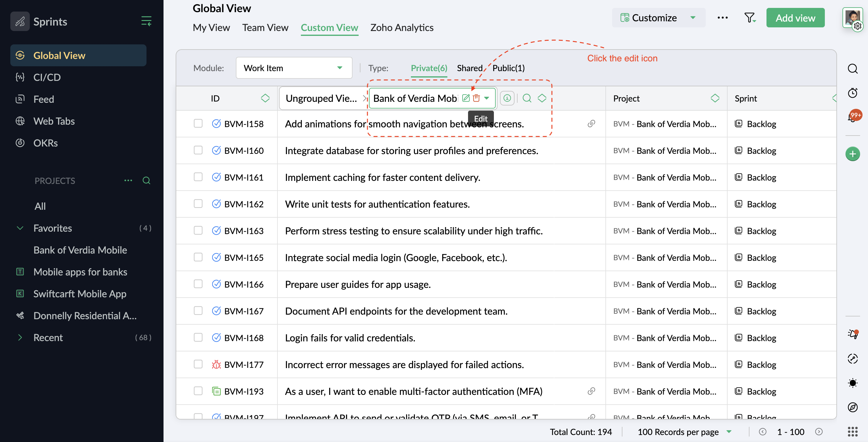Check the box for BVM-I177

click(198, 364)
